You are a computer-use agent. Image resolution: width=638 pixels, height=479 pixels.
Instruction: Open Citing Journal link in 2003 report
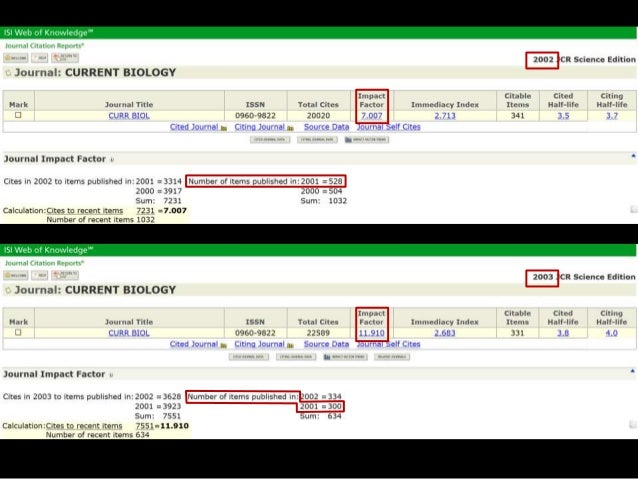(259, 344)
